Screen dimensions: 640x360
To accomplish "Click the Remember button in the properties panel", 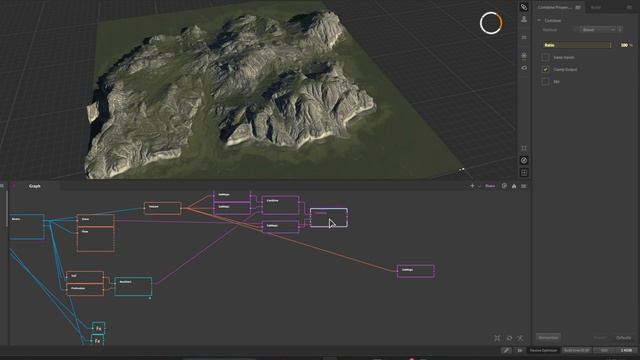I will pos(548,338).
